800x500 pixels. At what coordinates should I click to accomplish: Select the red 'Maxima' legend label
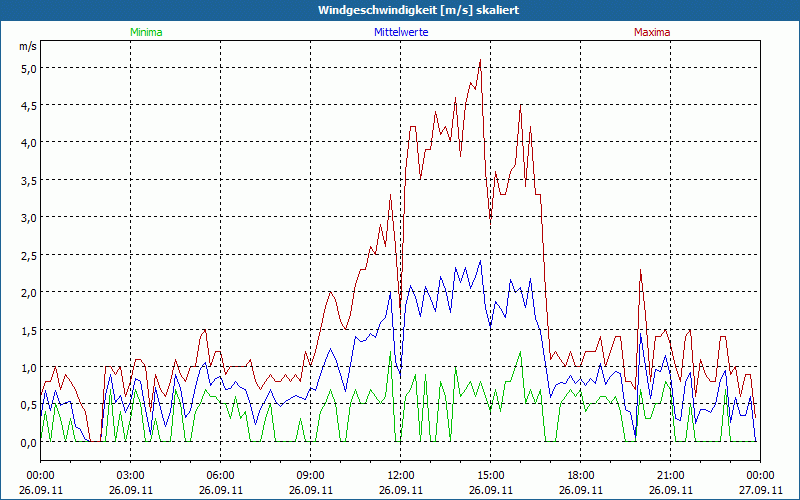tap(652, 32)
